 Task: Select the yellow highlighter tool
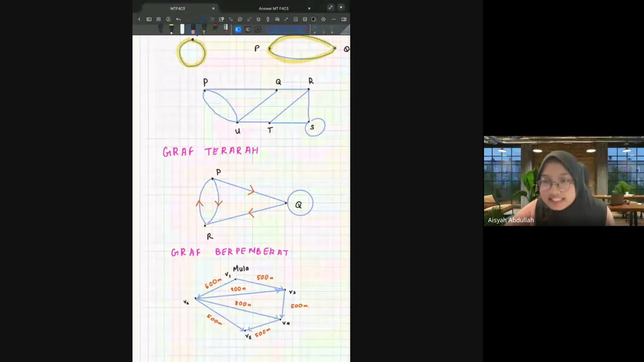click(x=172, y=29)
